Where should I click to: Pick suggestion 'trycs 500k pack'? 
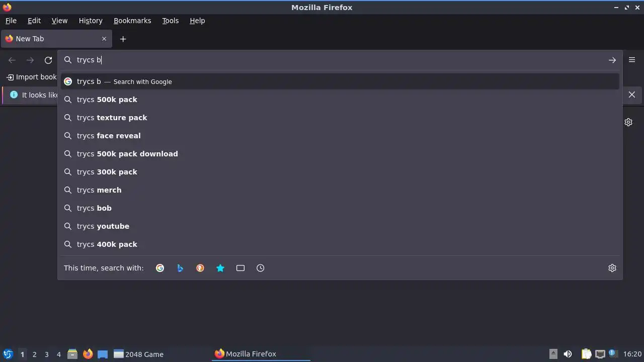(x=340, y=100)
